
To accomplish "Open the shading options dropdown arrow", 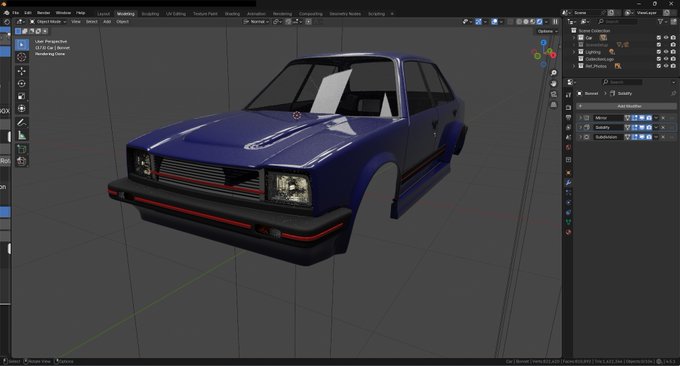I will point(546,21).
